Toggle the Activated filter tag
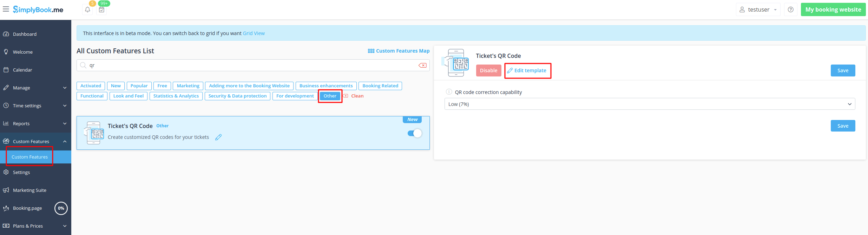The image size is (868, 235). click(91, 86)
